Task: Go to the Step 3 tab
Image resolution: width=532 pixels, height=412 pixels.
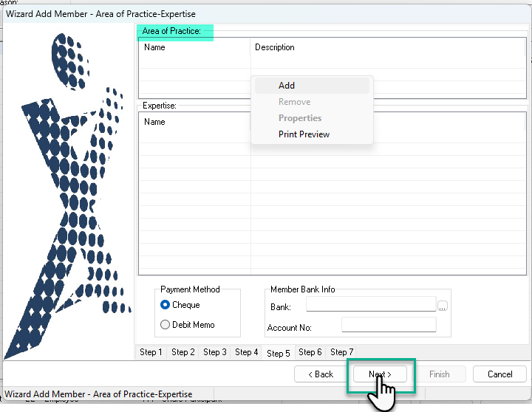Action: [215, 352]
